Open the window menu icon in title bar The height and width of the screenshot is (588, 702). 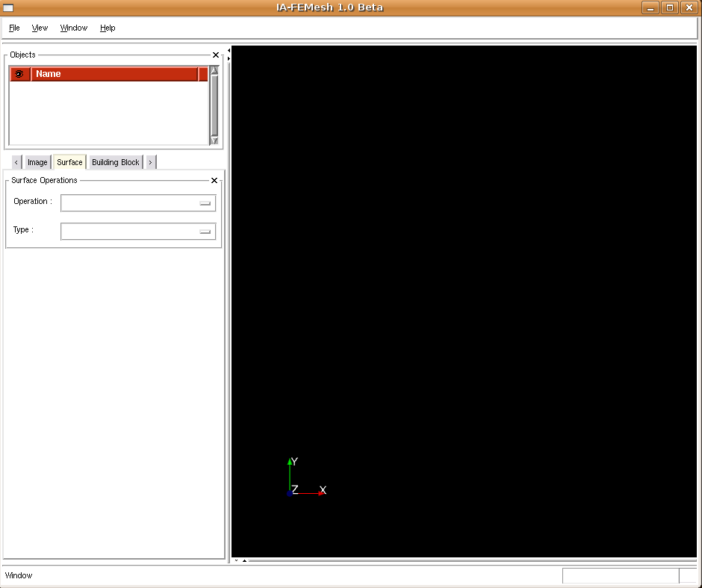coord(8,7)
